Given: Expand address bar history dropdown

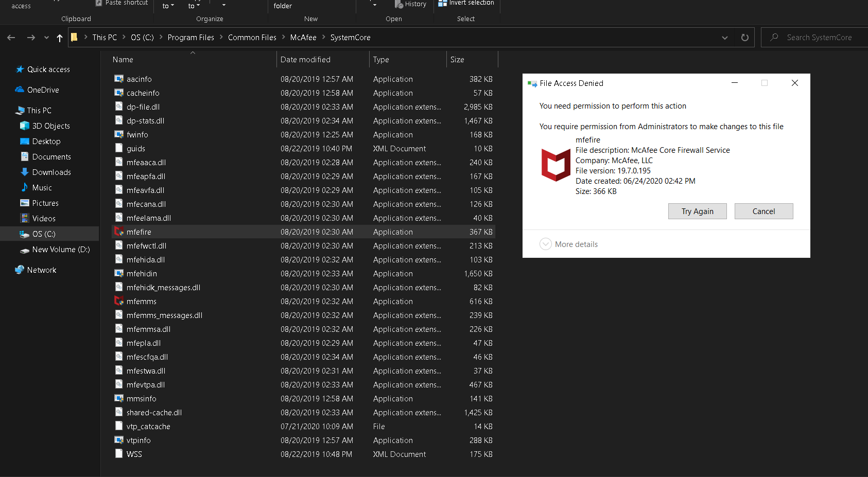Looking at the screenshot, I should pos(725,38).
